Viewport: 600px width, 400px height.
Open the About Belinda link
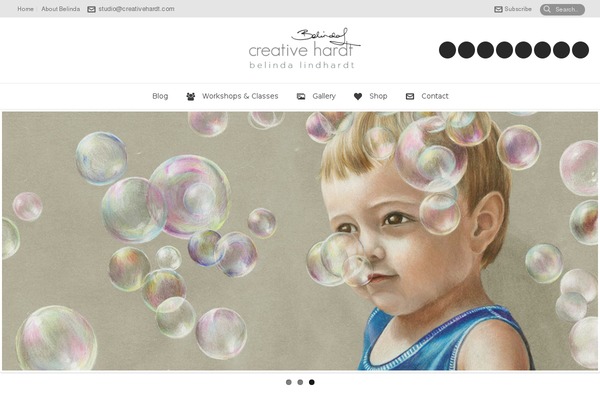pos(60,9)
